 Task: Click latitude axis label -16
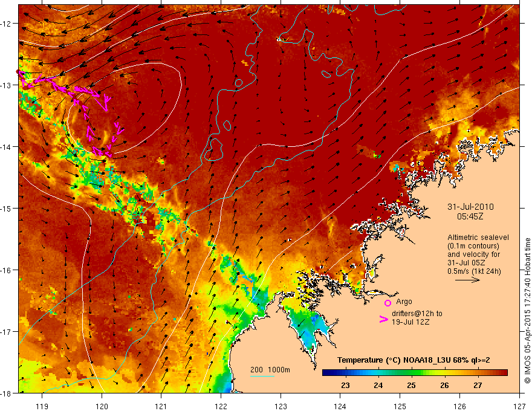pos(6,270)
